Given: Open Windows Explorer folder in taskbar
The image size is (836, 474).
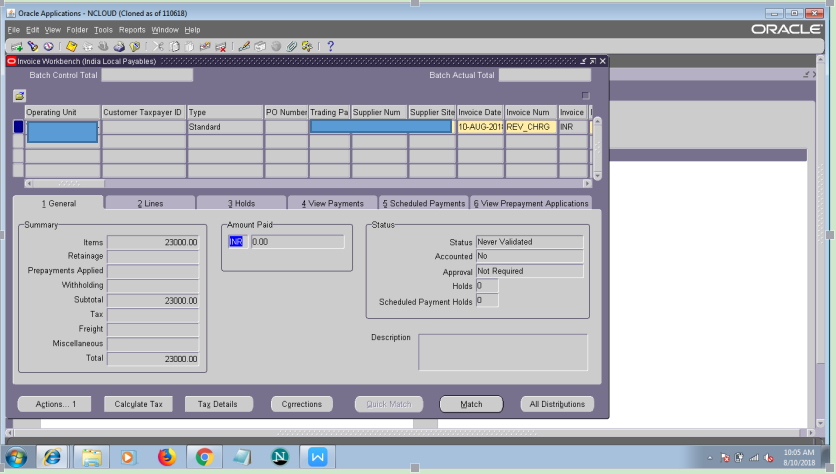Looking at the screenshot, I should pos(91,457).
